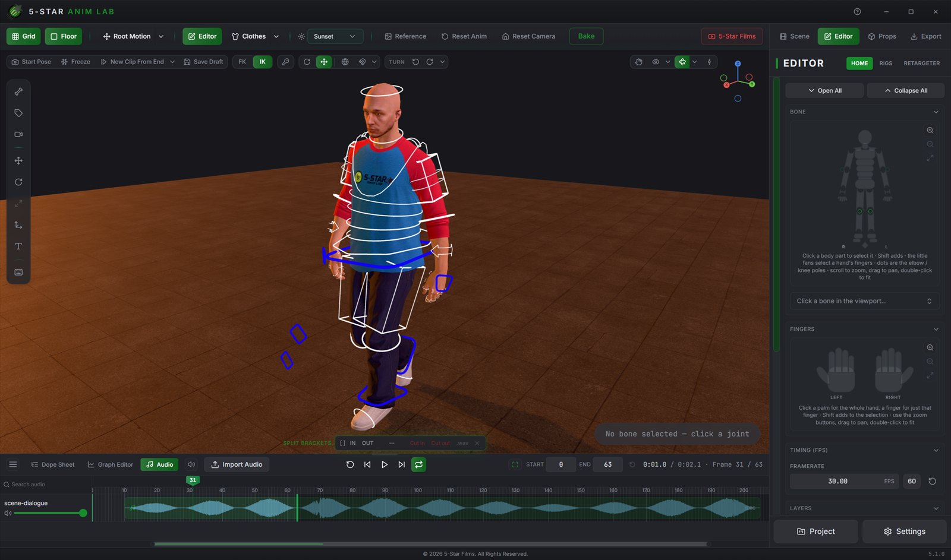This screenshot has width=951, height=560.
Task: Toggle loop playback
Action: coord(419,464)
